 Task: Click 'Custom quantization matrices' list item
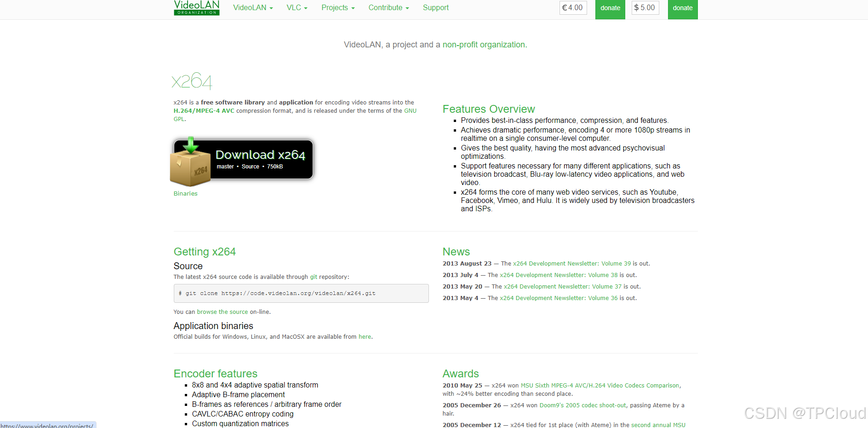[x=240, y=424]
